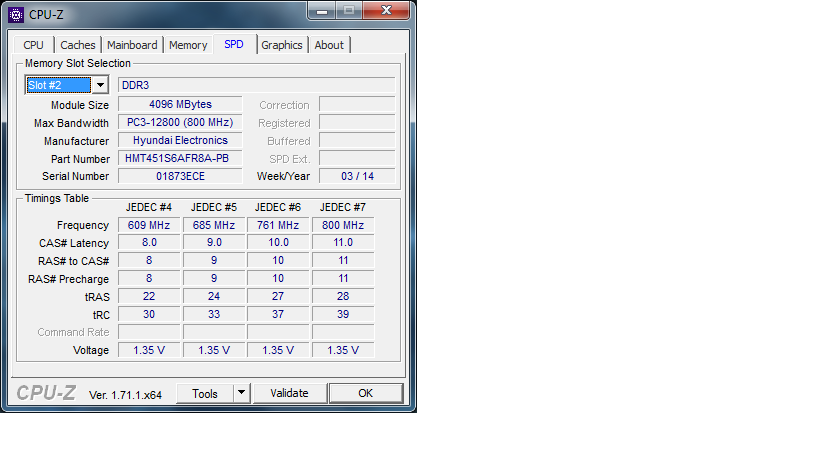Click the 609 MHz frequency cell
Viewport: 819px width, 460px height.
pos(149,225)
